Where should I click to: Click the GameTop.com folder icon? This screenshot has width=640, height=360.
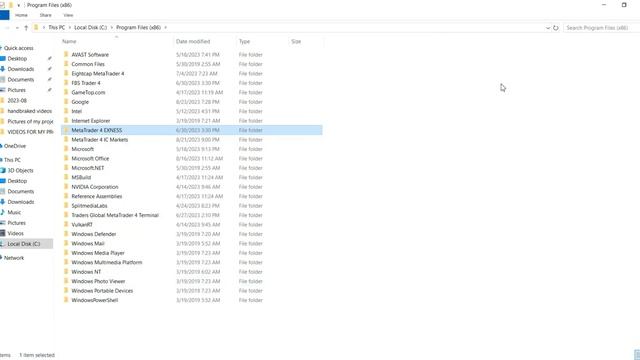(x=66, y=92)
